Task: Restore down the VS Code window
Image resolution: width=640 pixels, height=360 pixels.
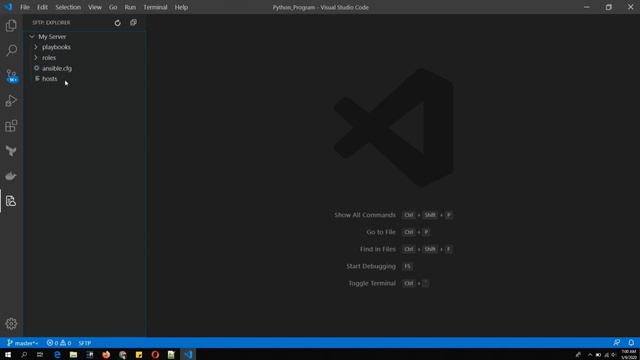Action: click(609, 7)
